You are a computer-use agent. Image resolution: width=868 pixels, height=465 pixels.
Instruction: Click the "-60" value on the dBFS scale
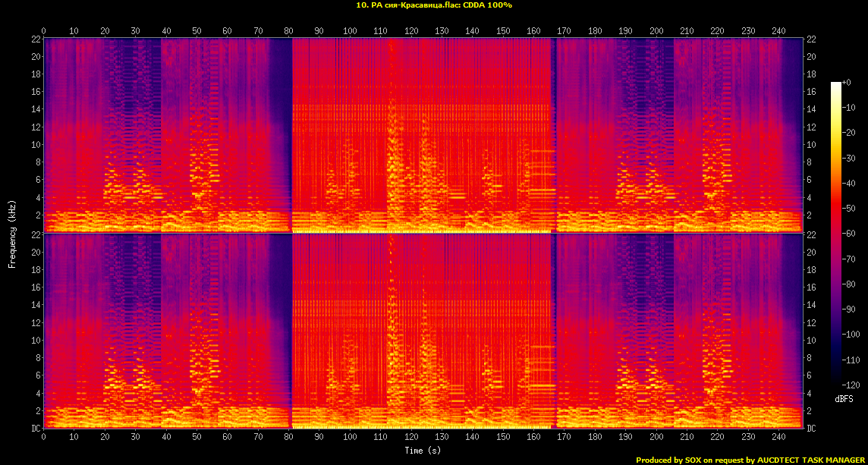[848, 233]
